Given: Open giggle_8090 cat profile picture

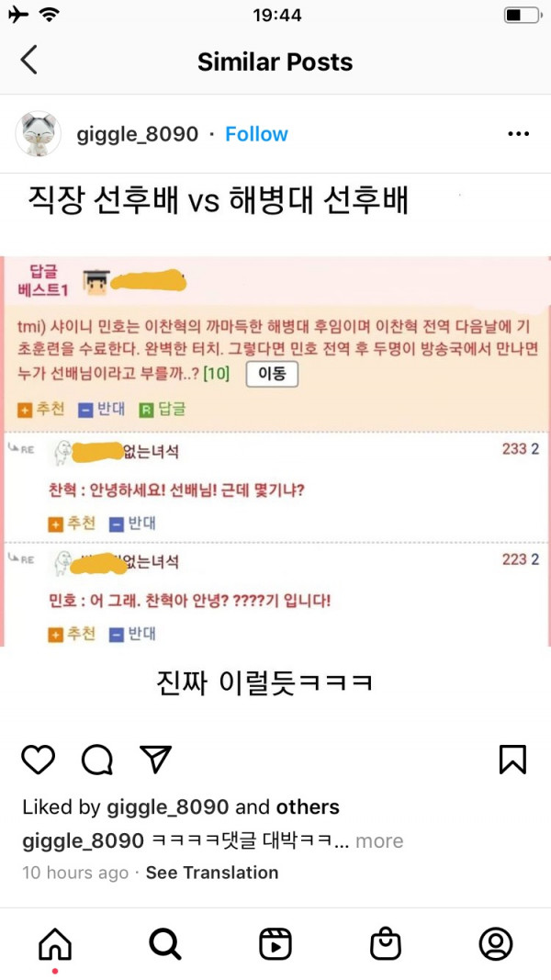Looking at the screenshot, I should pos(38,134).
